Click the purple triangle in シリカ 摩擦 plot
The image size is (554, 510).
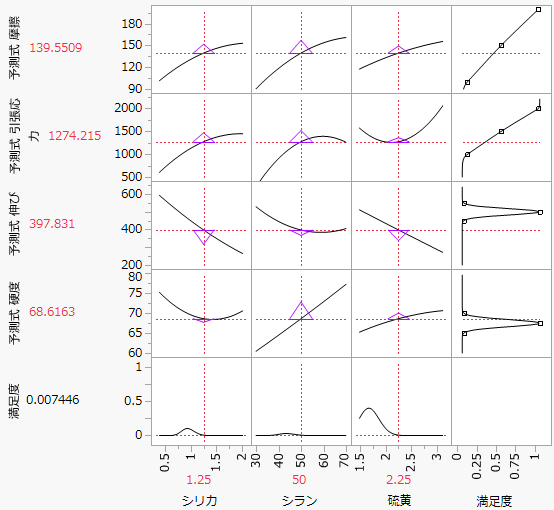(x=204, y=49)
